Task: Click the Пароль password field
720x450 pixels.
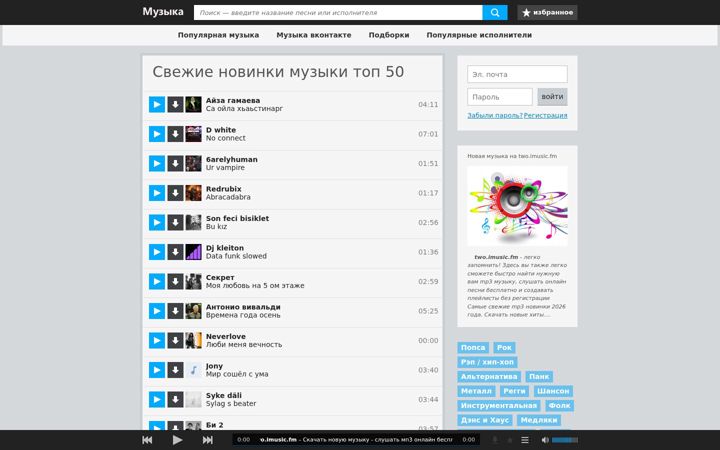Action: [x=500, y=97]
